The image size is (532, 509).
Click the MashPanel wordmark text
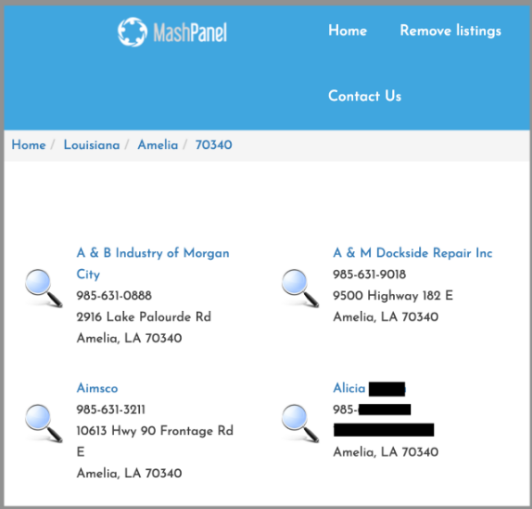click(190, 33)
